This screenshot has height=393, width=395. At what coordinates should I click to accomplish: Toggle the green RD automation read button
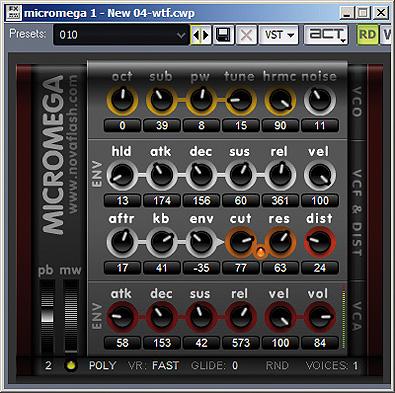click(367, 35)
